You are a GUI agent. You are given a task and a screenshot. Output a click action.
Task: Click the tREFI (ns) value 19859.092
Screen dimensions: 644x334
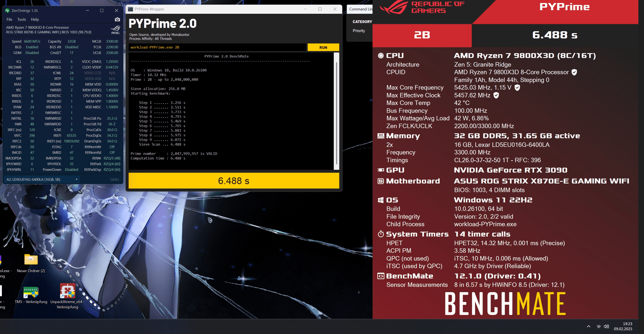71,141
